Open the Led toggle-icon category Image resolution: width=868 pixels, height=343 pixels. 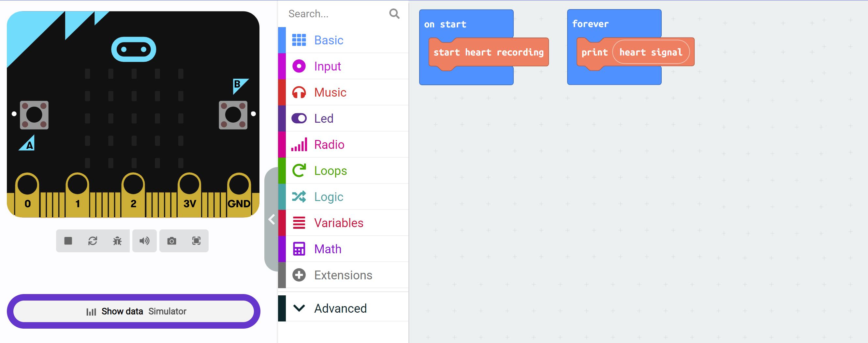pos(343,118)
